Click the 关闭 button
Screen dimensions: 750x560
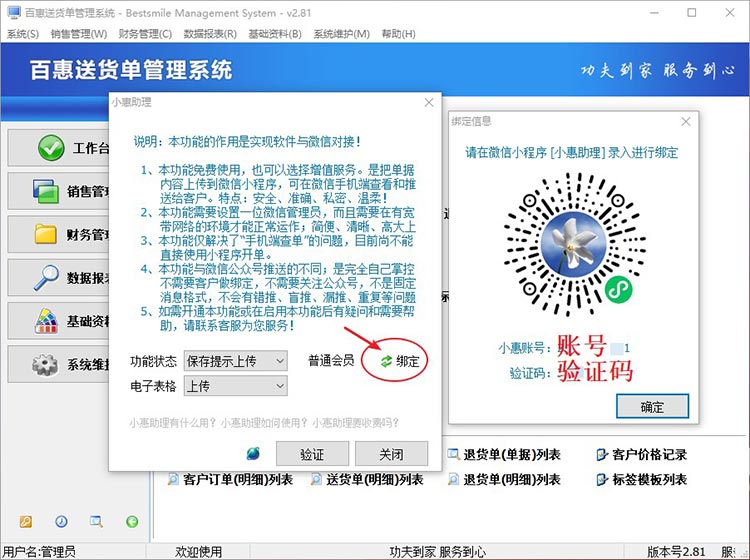(x=391, y=453)
